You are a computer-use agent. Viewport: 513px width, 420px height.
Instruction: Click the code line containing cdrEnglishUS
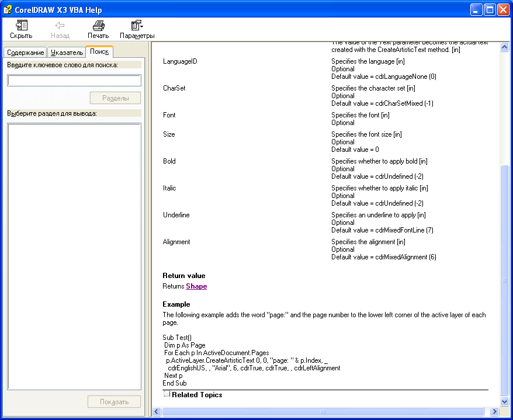pyautogui.click(x=254, y=368)
